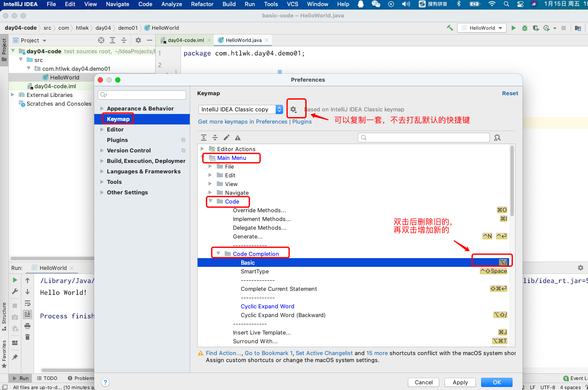The image size is (588, 390).
Task: Click the Preferences settings search field
Action: click(142, 95)
